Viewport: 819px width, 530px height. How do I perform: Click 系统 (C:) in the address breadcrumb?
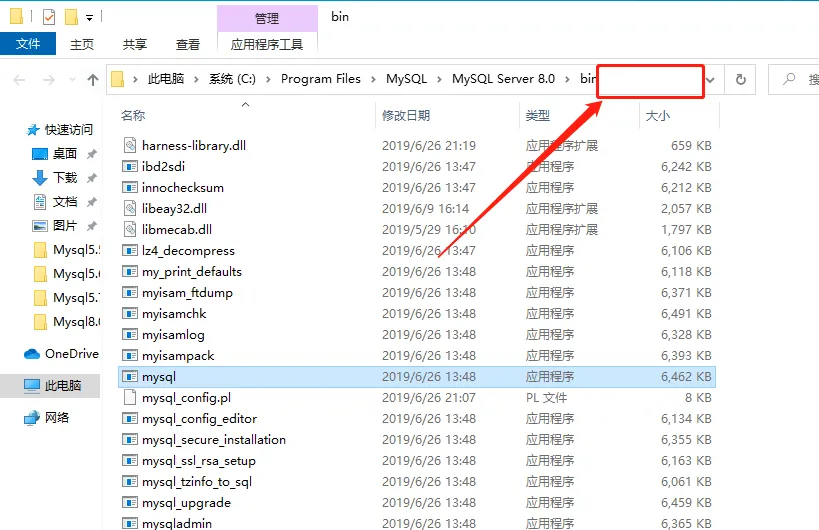coord(232,79)
